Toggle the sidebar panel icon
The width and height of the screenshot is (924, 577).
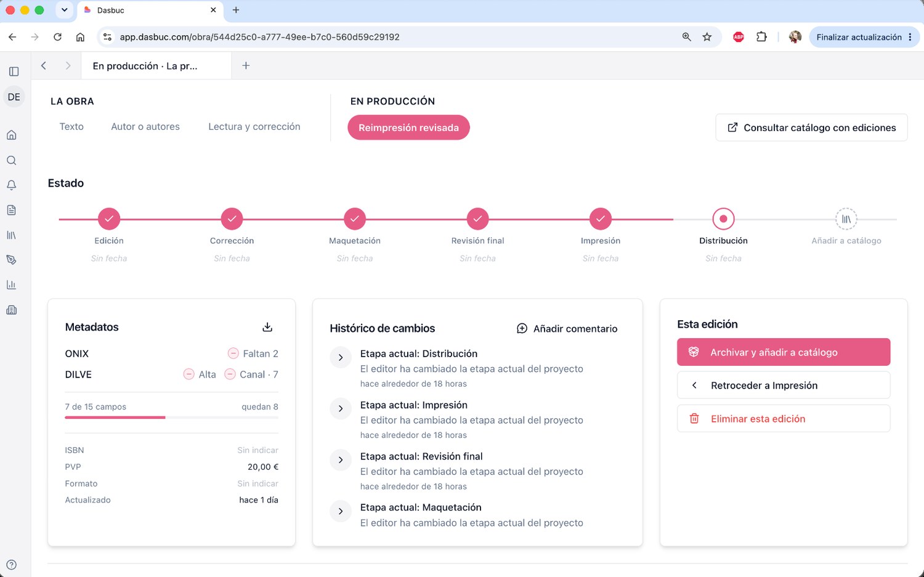(14, 71)
